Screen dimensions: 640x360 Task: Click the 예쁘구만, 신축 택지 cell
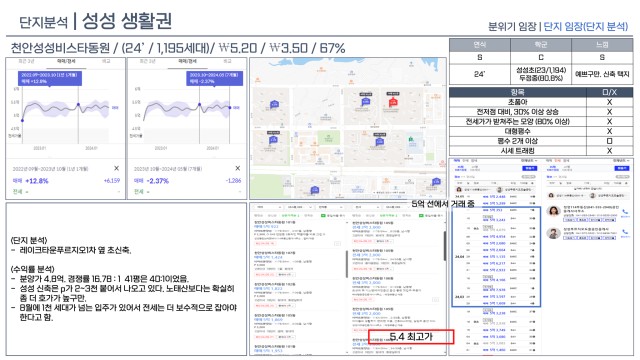tap(602, 74)
